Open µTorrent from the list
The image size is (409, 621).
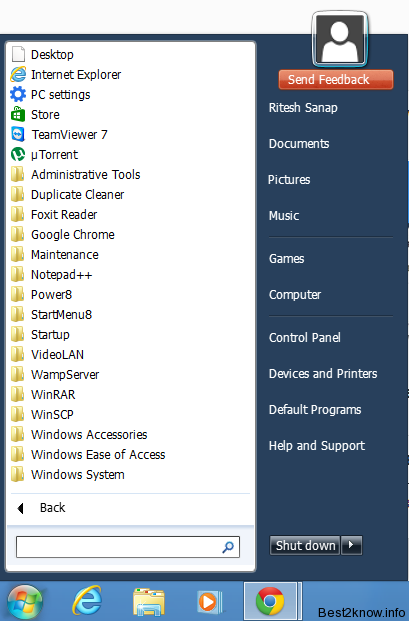pyautogui.click(x=44, y=154)
